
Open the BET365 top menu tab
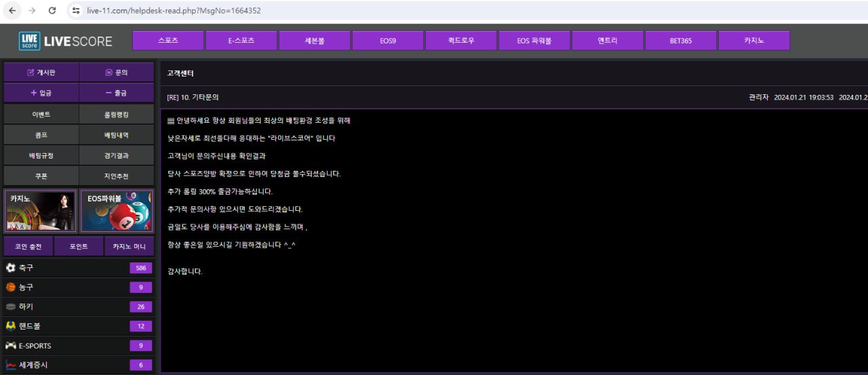pos(681,41)
